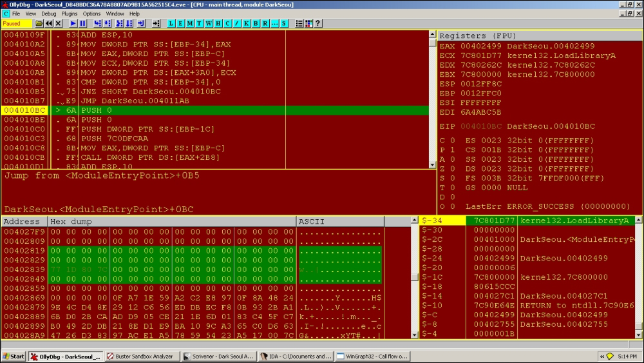Open the Options menu
The image size is (644, 363).
click(91, 14)
